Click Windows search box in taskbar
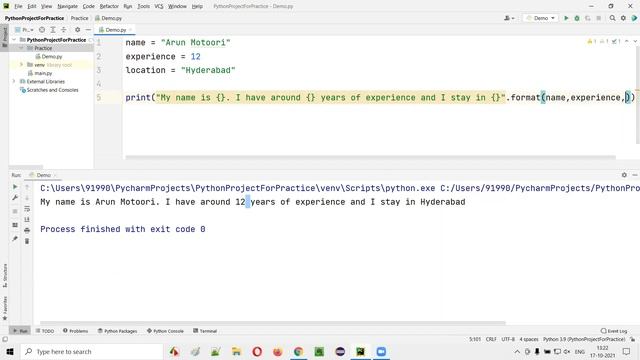The image size is (640, 360). coord(92,351)
